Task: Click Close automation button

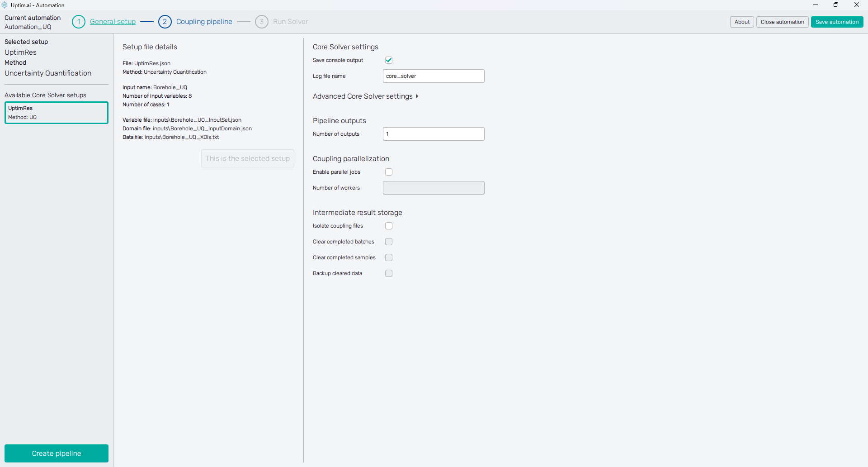Action: 782,22
